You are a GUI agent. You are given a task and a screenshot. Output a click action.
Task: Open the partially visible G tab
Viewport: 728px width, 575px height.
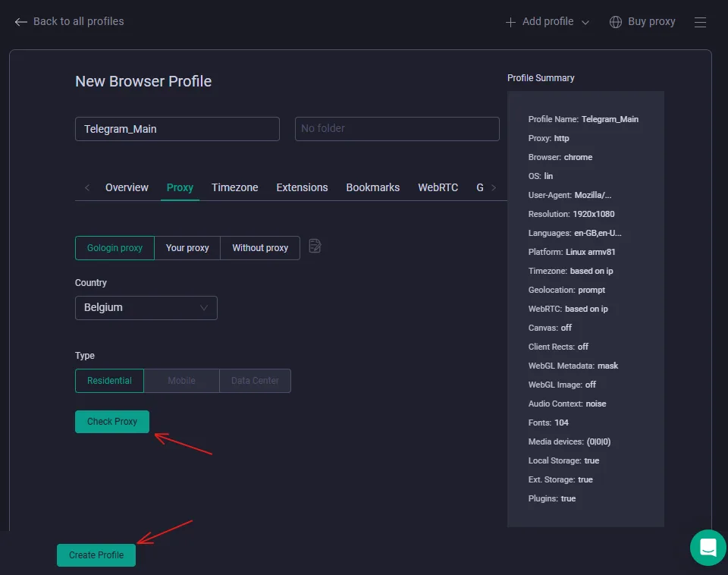pos(480,187)
